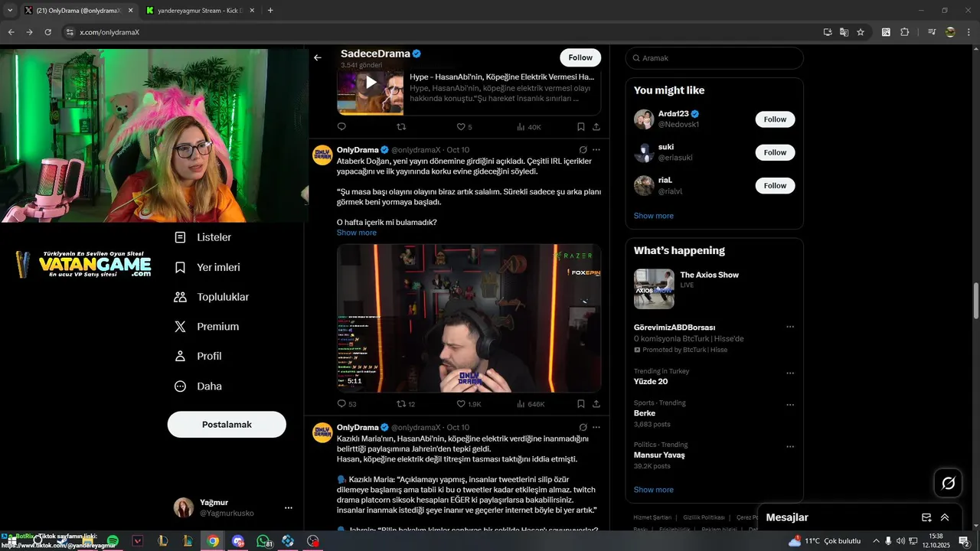The width and height of the screenshot is (980, 551).
Task: View the 40K views analytics icon
Action: tap(521, 127)
